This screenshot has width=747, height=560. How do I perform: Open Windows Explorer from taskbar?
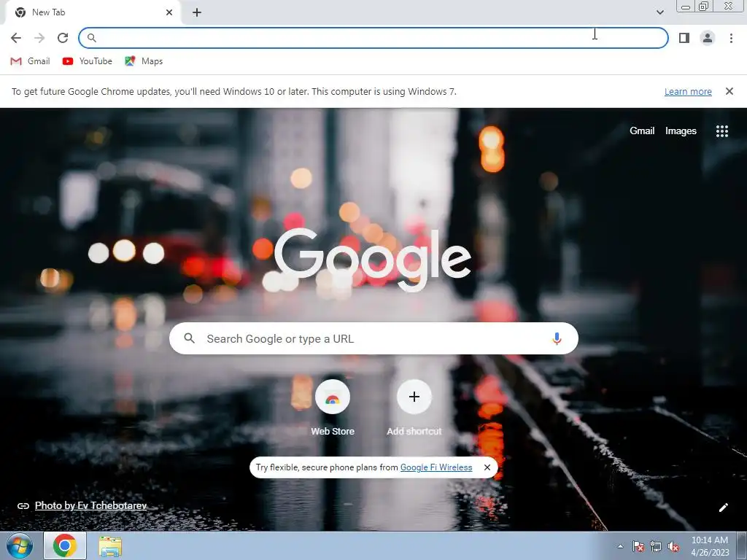coord(110,546)
